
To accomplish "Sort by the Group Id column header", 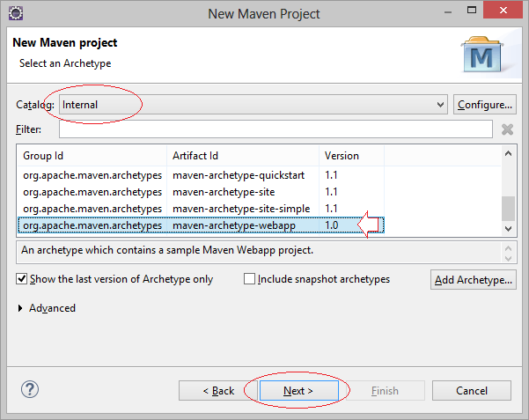I will pos(92,156).
